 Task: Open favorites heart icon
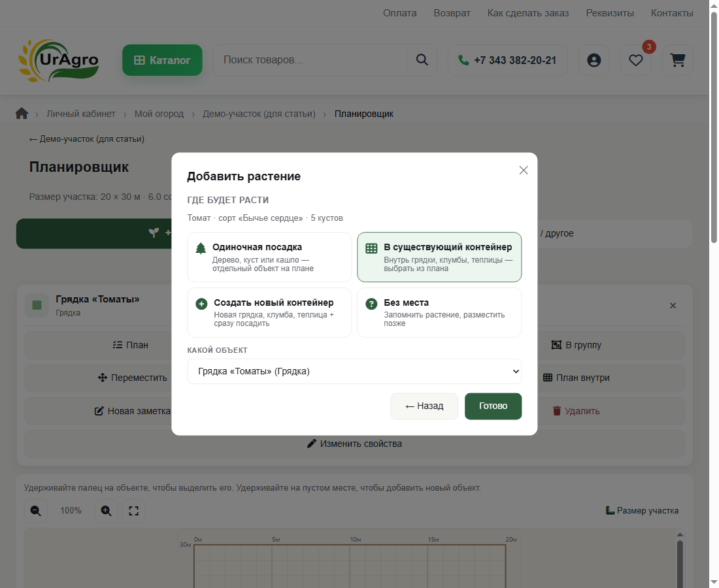pyautogui.click(x=635, y=60)
